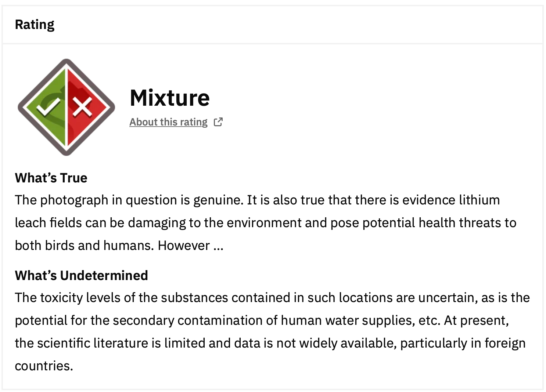Click the "What's True" subheading
The width and height of the screenshot is (546, 392).
51,178
